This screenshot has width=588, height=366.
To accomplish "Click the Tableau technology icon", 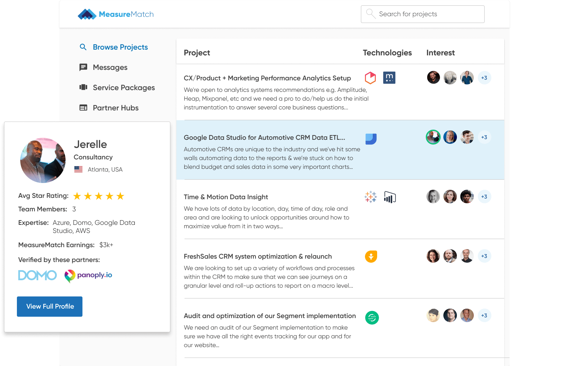I will coord(371,197).
